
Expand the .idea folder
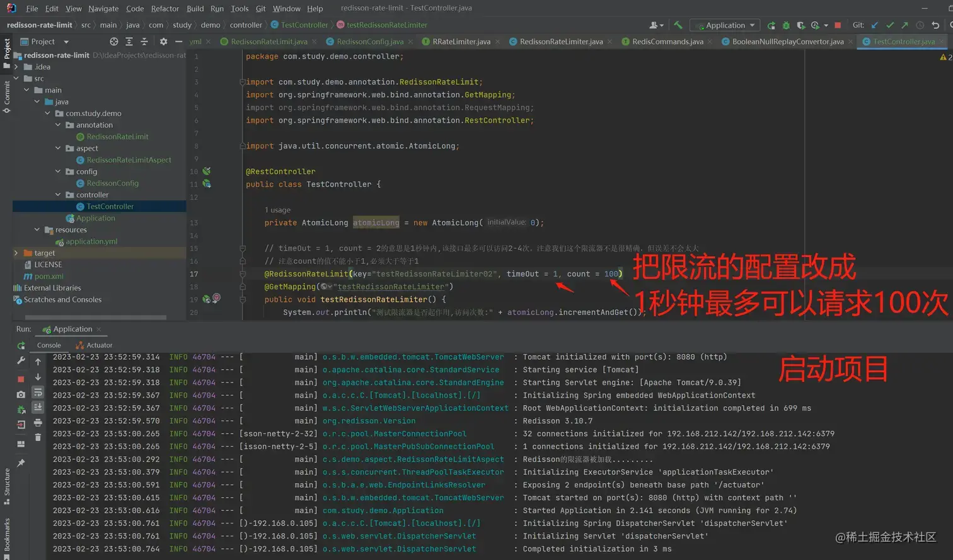coord(16,67)
